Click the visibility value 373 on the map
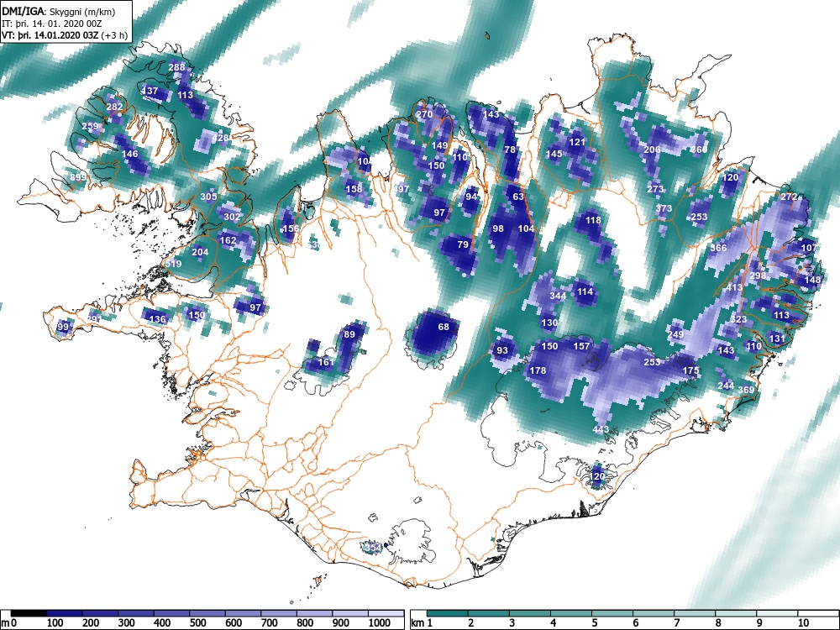 664,208
